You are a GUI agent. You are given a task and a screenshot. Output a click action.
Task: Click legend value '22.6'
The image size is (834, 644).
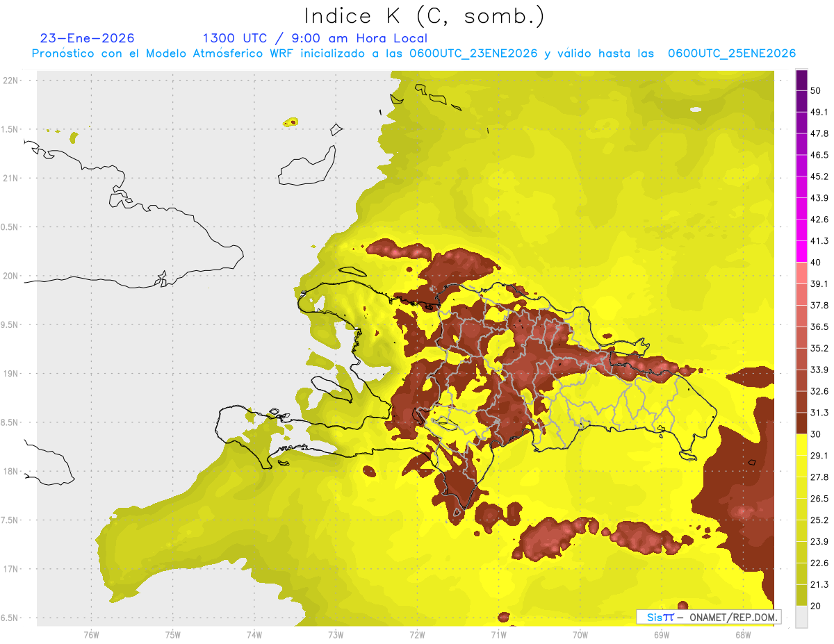pos(819,563)
